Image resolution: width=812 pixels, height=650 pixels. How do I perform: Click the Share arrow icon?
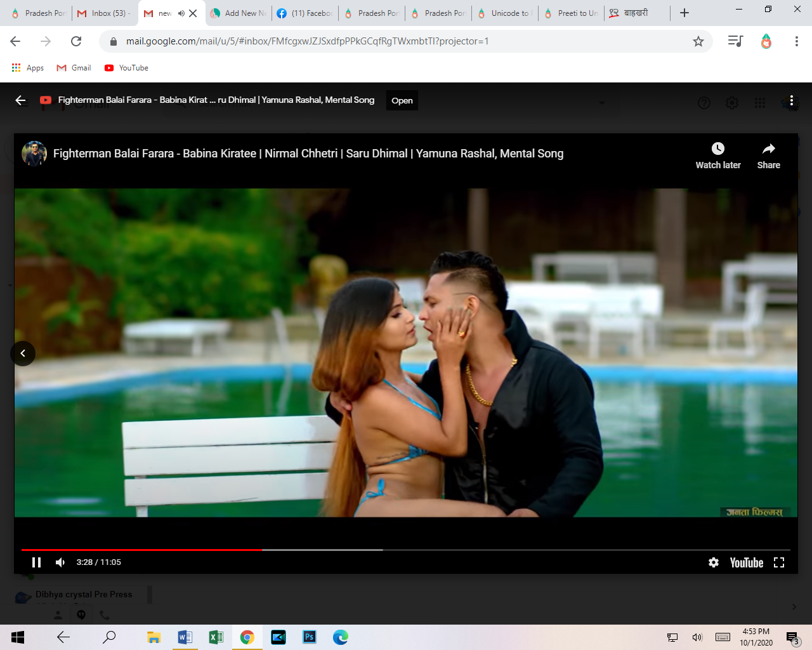tap(769, 149)
